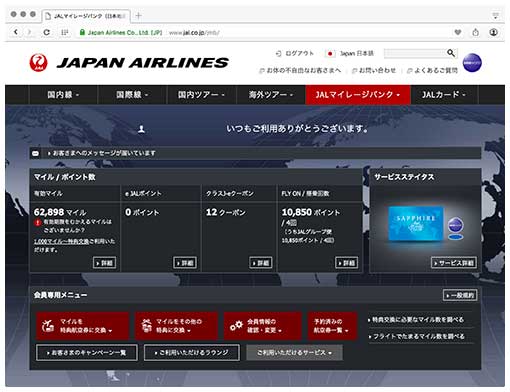Click the browser tab list arrow icon
Image resolution: width=510 pixels, height=392 pixels.
point(495,15)
